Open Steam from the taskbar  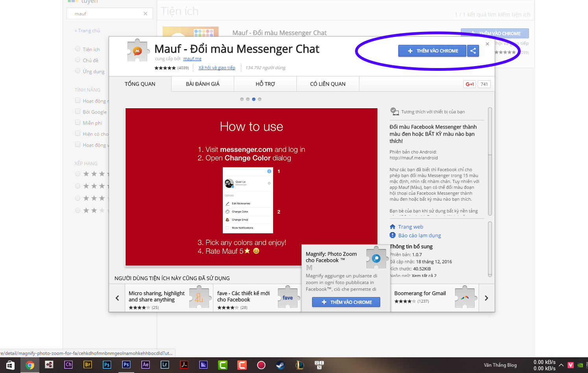(x=280, y=365)
